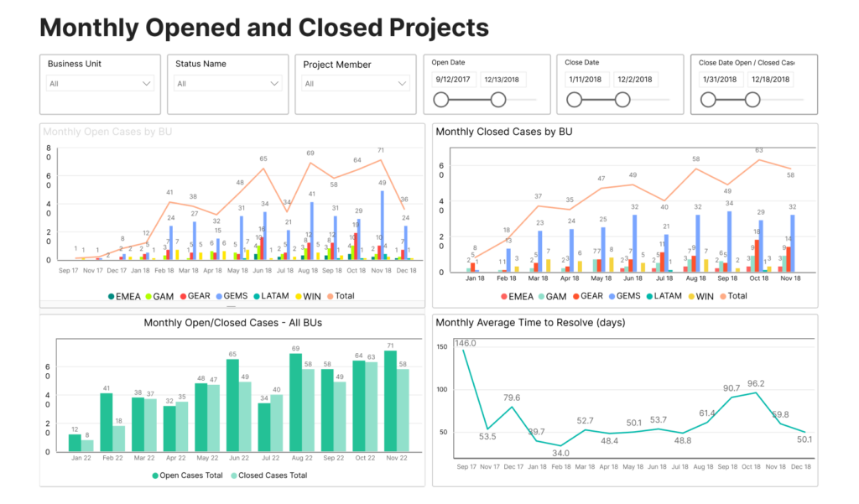Click the Status Name filter label

coord(200,64)
